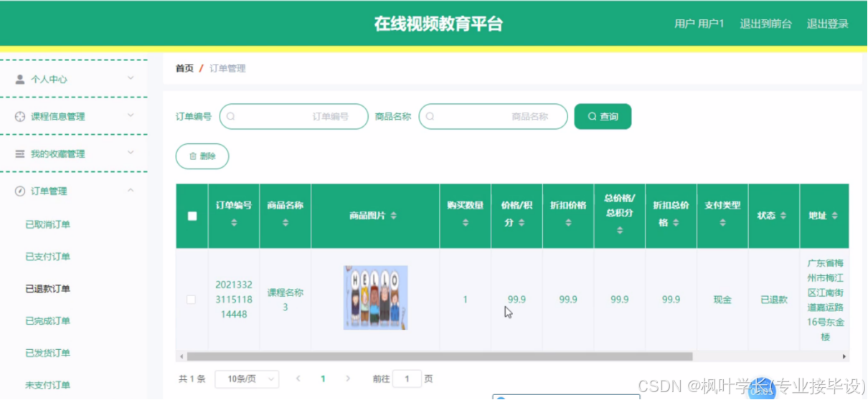Go to next page arrow
The image size is (868, 400).
(348, 378)
